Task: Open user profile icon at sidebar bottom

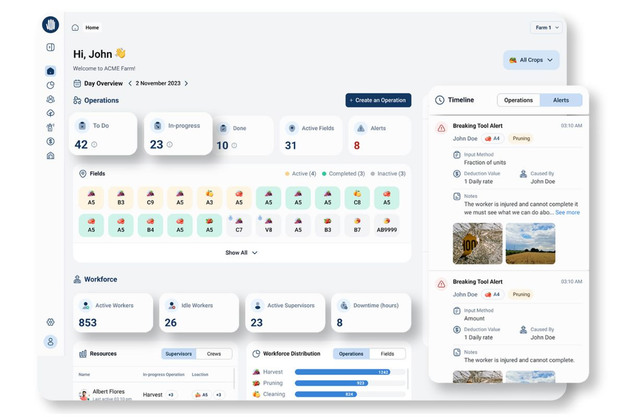Action: (x=50, y=342)
